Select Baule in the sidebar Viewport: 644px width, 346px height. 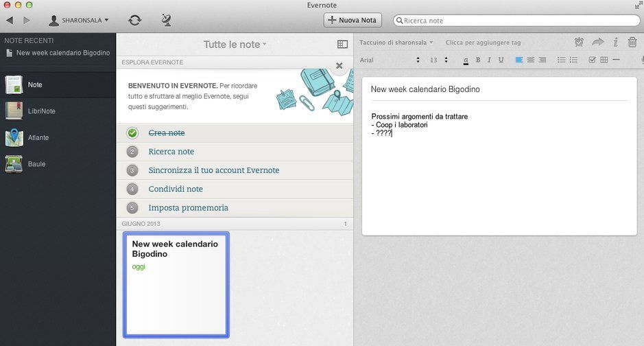point(58,164)
